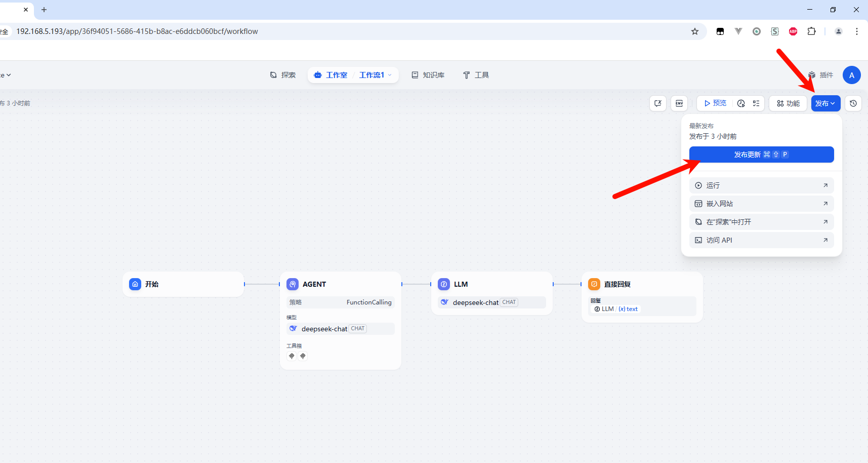
Task: Close the current browser tab
Action: 26,10
